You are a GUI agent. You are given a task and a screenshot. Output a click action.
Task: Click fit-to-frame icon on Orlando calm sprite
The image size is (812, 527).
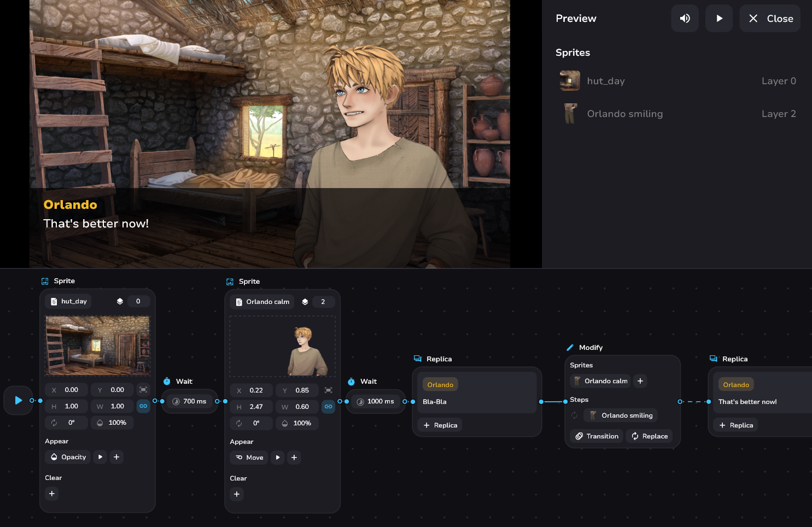point(328,390)
